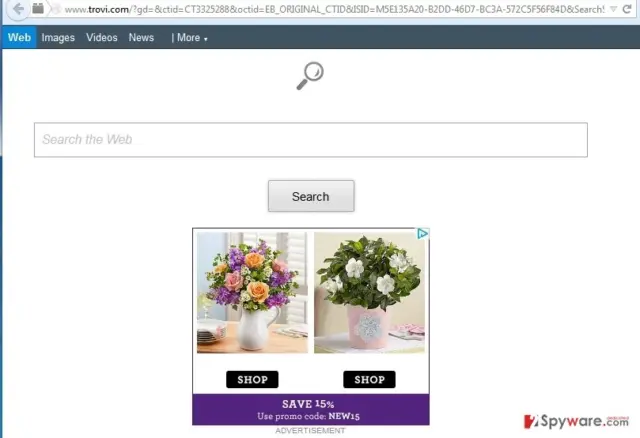
Task: Click SHOP under the rose bouquet
Action: pyautogui.click(x=252, y=380)
